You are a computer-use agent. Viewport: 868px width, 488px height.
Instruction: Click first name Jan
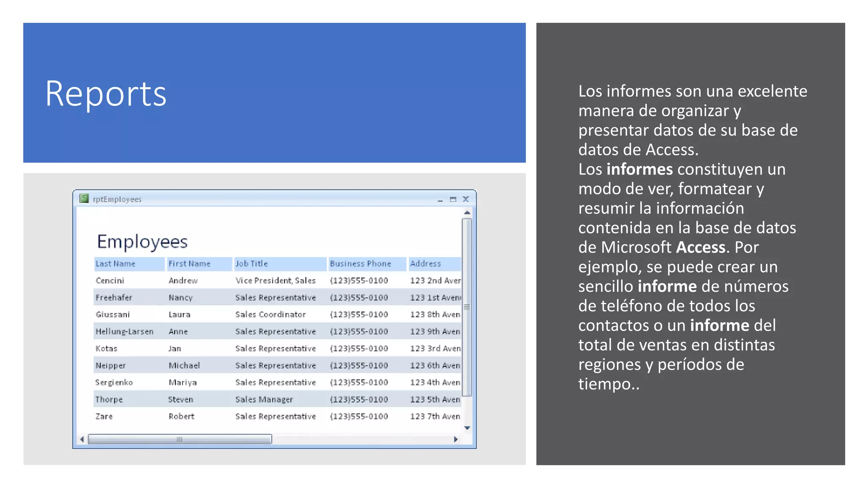175,348
